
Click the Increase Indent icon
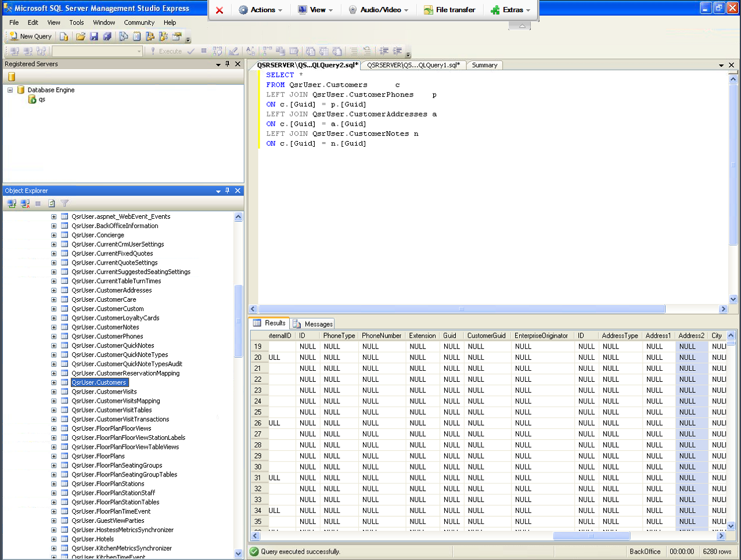click(x=397, y=51)
